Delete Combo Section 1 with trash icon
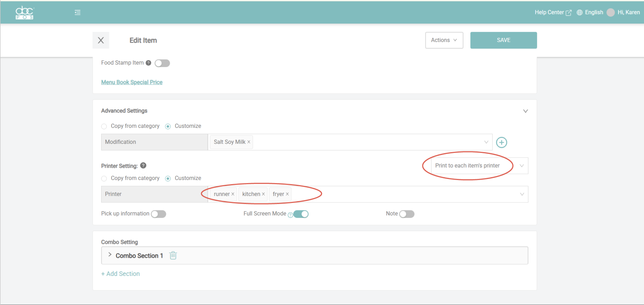This screenshot has height=305, width=644. (x=173, y=256)
